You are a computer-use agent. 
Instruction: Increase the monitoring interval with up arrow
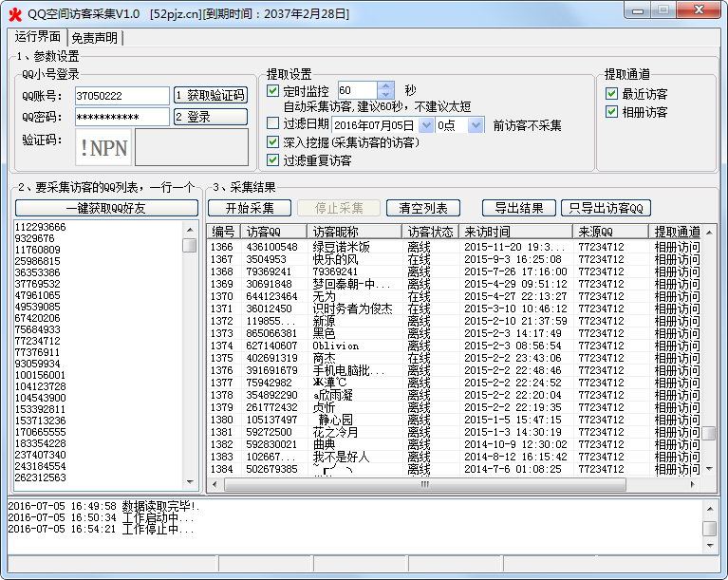pos(385,86)
